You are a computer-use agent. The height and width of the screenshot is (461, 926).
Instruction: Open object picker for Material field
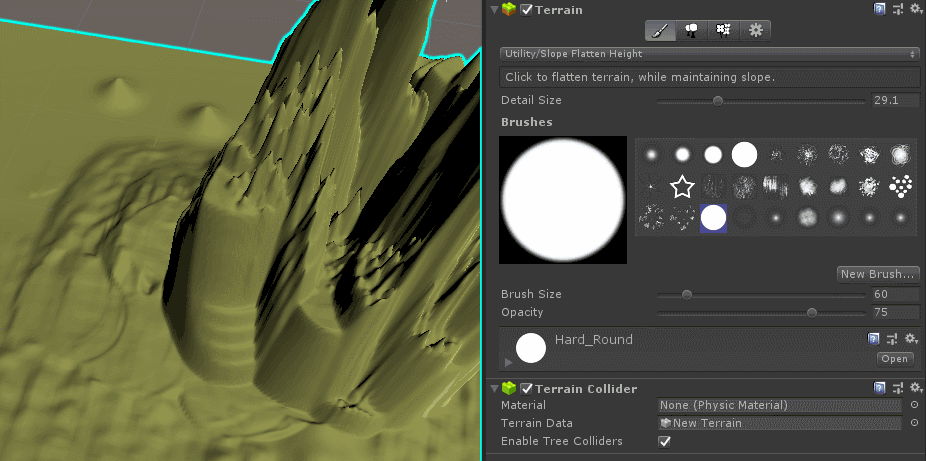914,405
